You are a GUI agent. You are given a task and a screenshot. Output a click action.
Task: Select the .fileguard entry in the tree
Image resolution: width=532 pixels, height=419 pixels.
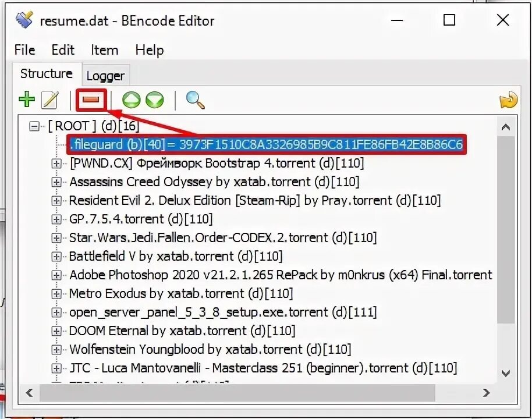[267, 144]
